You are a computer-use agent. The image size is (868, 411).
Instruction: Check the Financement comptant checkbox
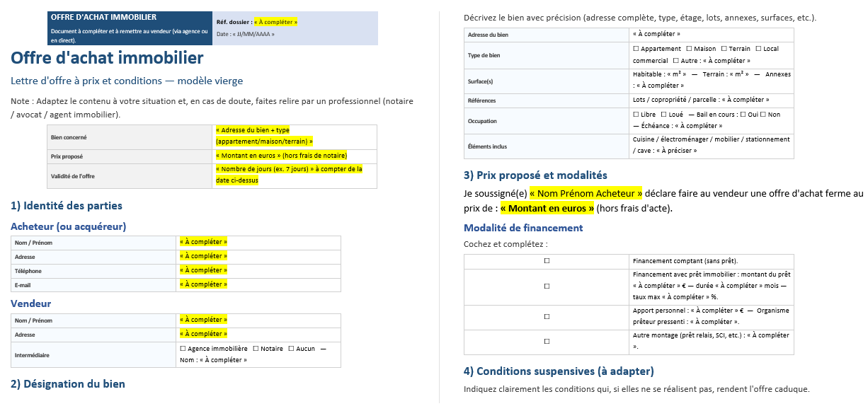click(547, 261)
